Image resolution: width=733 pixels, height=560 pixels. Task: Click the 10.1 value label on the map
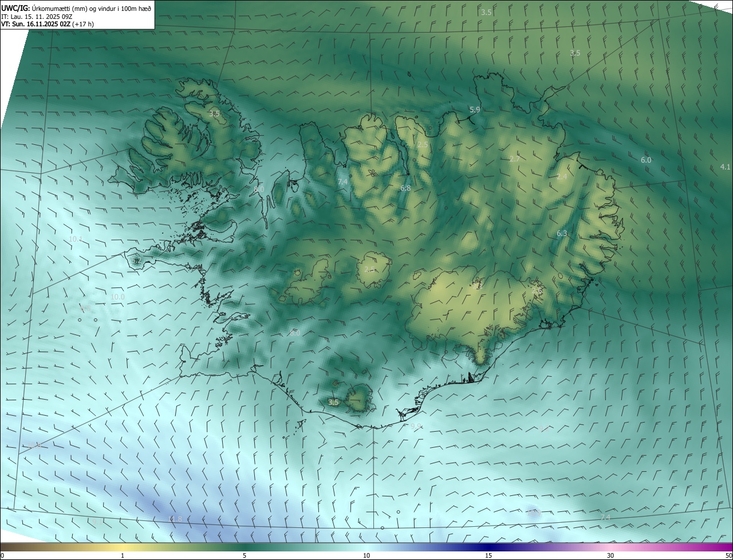[x=76, y=239]
